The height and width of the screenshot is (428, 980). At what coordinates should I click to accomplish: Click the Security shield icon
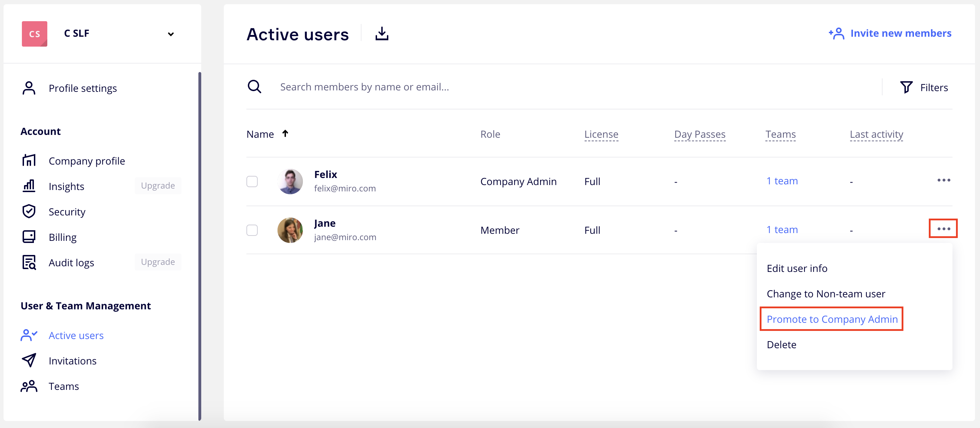point(29,212)
